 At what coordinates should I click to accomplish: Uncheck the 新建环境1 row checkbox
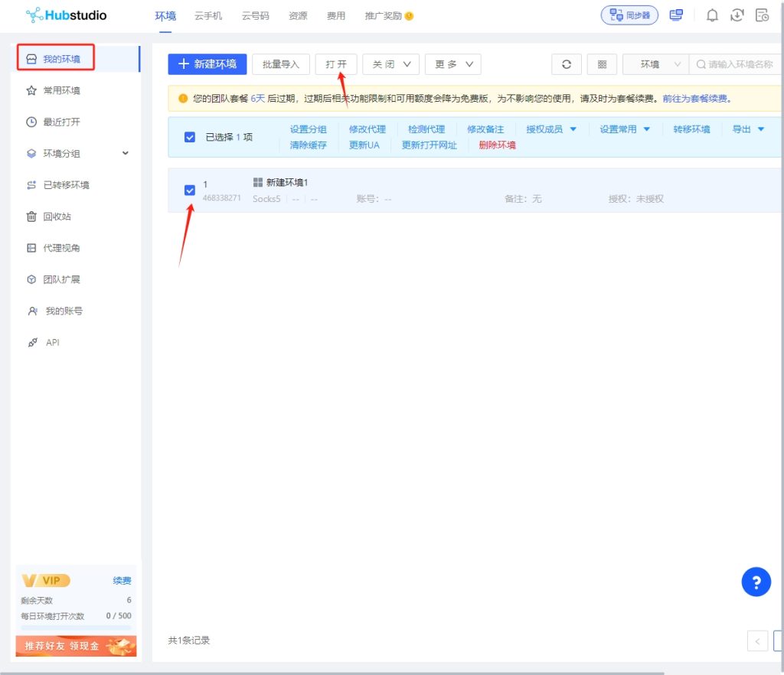coord(190,190)
